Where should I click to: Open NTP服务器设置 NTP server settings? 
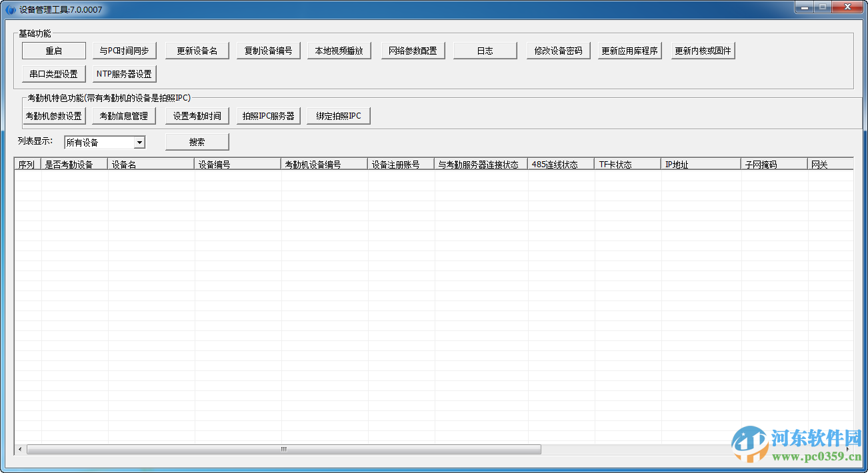tap(123, 73)
